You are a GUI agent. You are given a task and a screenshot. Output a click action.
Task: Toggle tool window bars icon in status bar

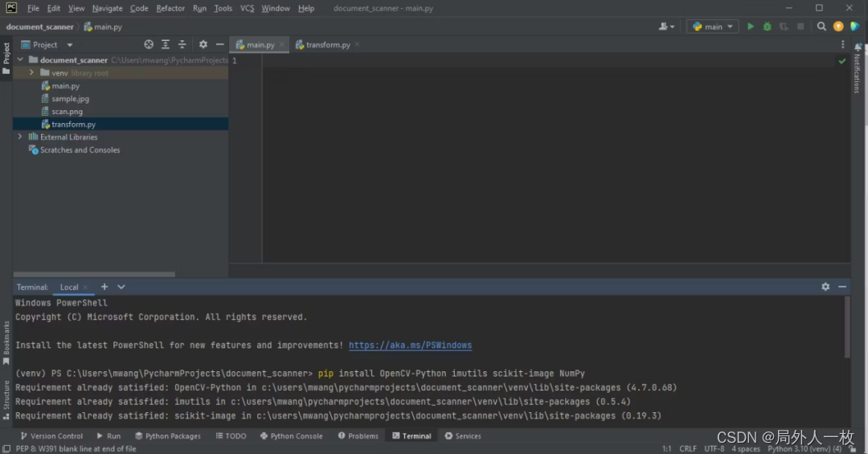6,449
